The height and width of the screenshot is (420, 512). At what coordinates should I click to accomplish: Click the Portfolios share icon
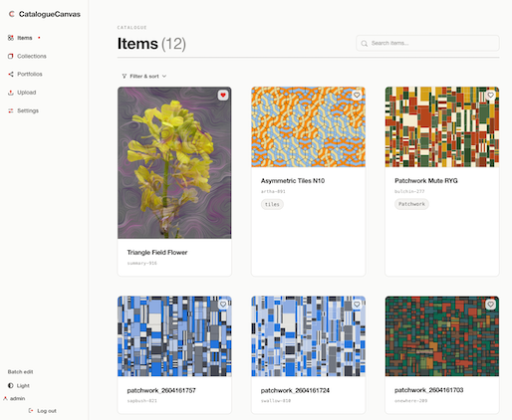[11, 74]
